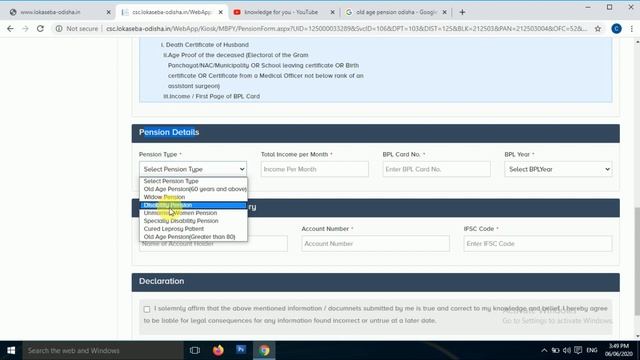Open Task View on taskbar
Screen dimensions: 640x360
195,350
